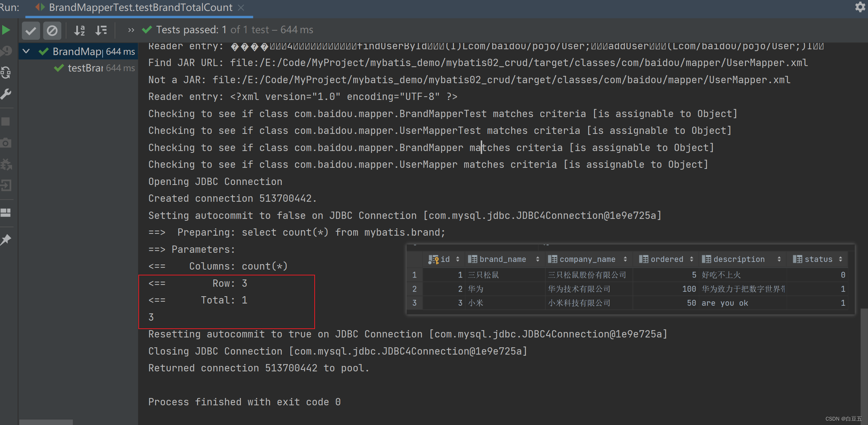The height and width of the screenshot is (425, 868).
Task: Toggle Show Passed tests checkmark button
Action: [x=31, y=30]
